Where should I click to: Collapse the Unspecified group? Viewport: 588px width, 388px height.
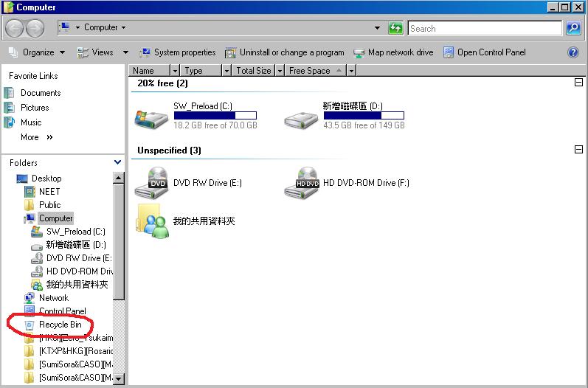tap(578, 149)
